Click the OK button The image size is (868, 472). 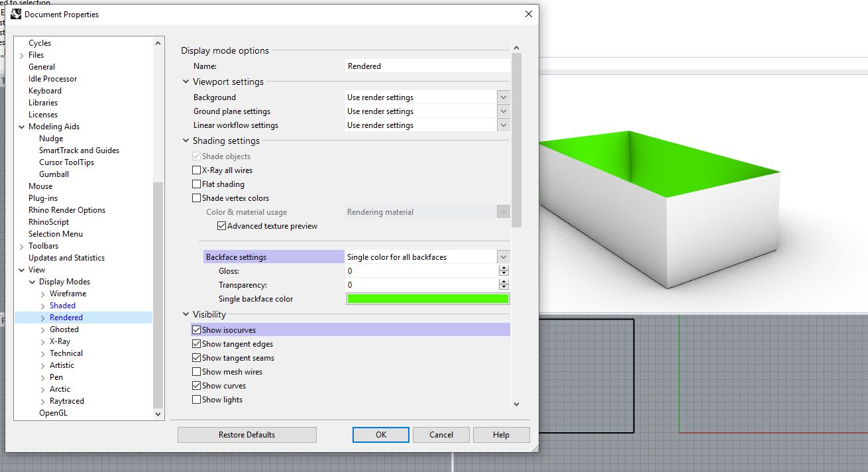point(381,435)
